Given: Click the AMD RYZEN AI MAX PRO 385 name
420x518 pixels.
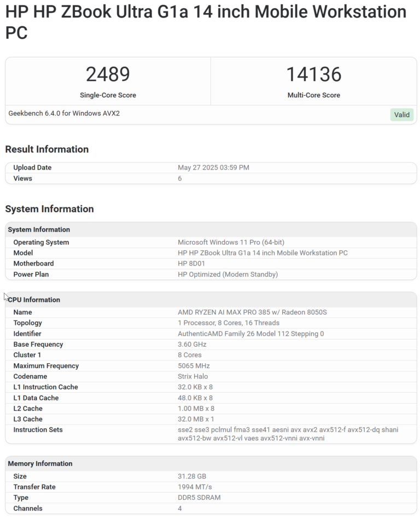Looking at the screenshot, I should click(252, 312).
